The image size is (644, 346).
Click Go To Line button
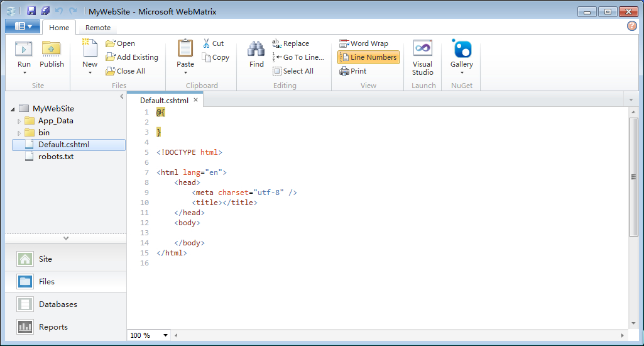click(298, 57)
